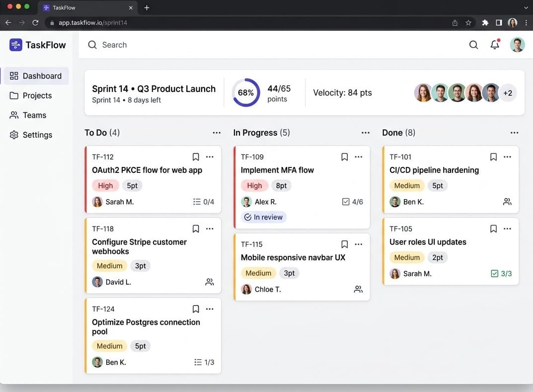Show the +2 additional team members
The image size is (533, 392).
pos(508,93)
